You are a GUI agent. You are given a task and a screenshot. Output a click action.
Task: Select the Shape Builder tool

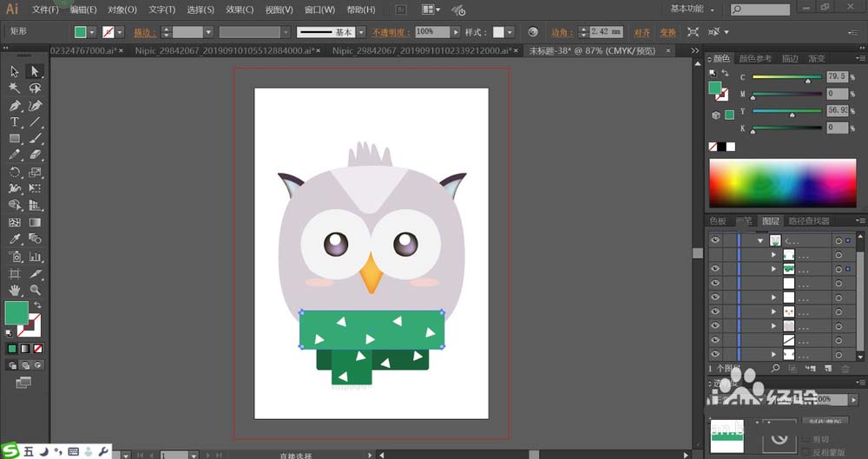tap(15, 206)
